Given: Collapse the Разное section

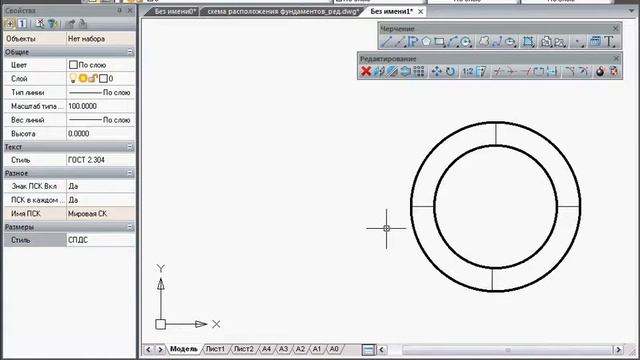Looking at the screenshot, I should [130, 173].
